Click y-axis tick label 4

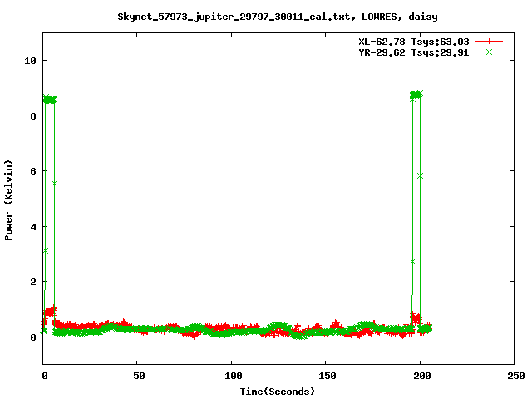pyautogui.click(x=33, y=227)
